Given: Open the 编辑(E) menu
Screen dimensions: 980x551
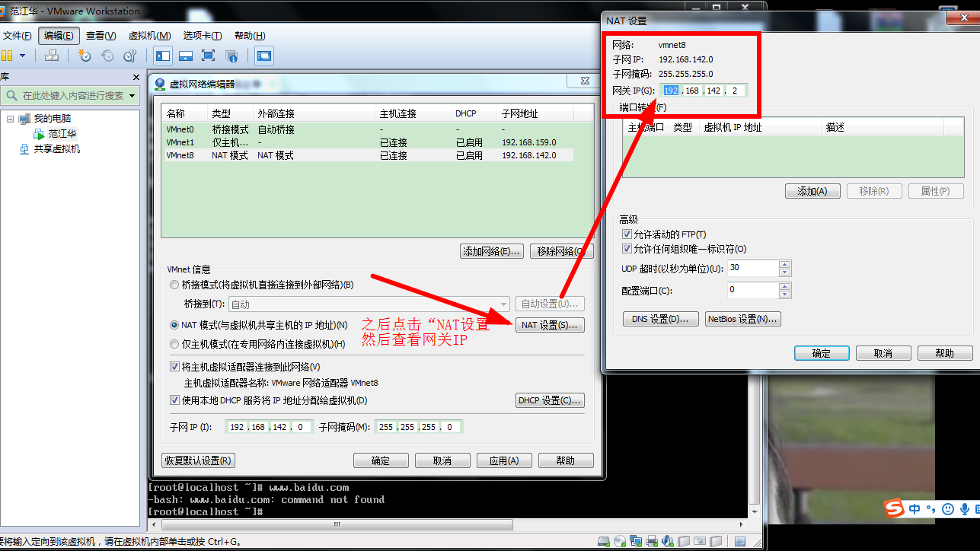Looking at the screenshot, I should 59,36.
